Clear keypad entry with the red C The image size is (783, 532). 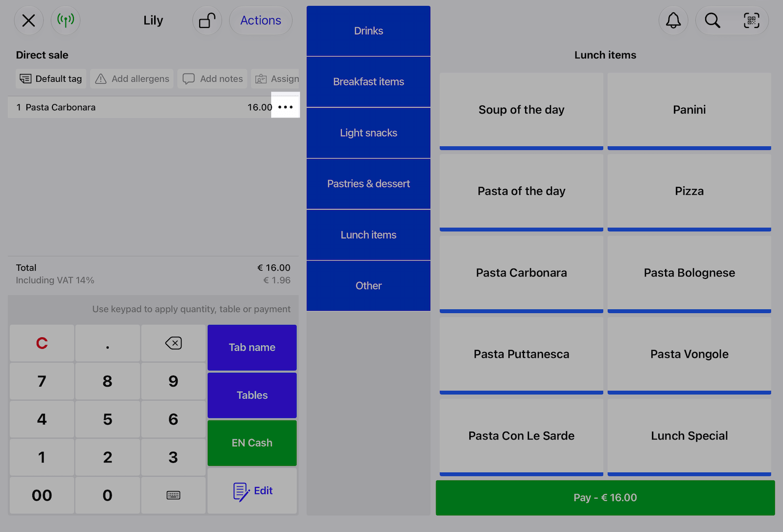[x=42, y=343]
